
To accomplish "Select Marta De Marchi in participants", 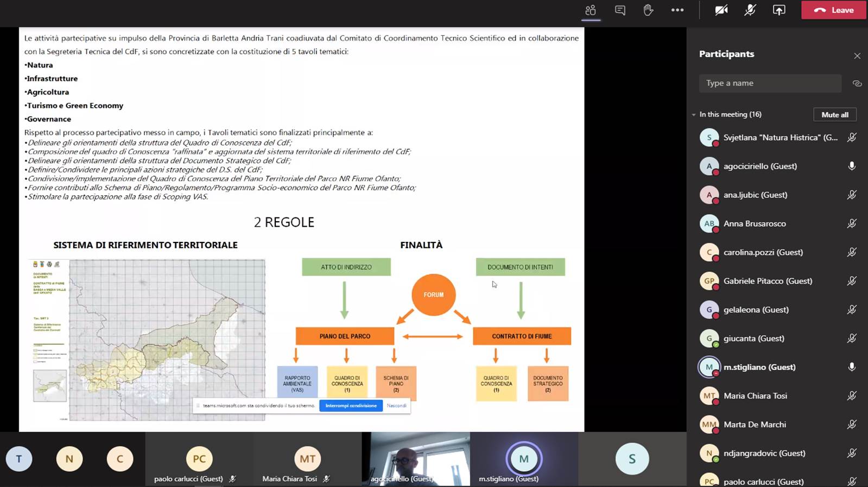I will click(755, 425).
